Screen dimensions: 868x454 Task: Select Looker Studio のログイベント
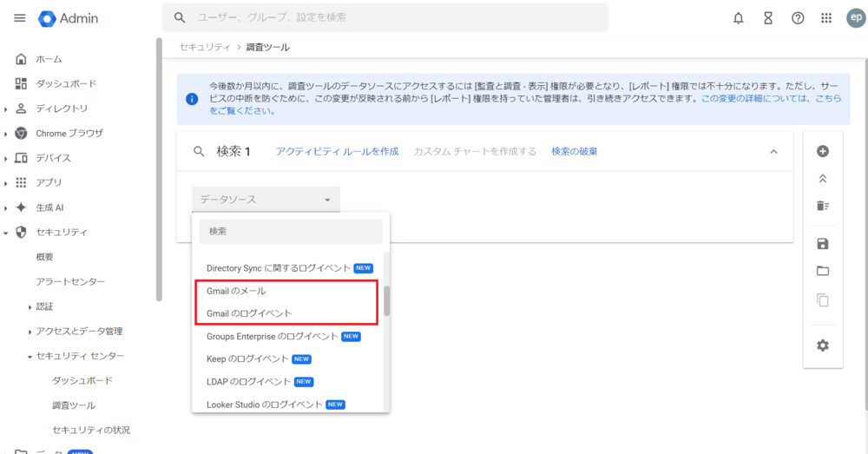[x=289, y=405]
